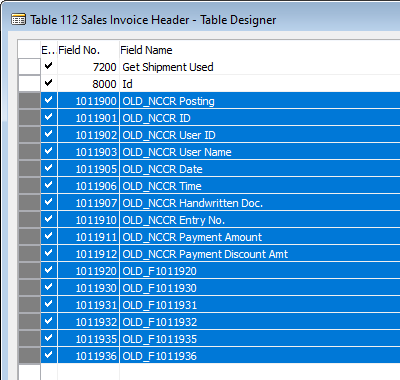Select row selector for field 1011900
The height and width of the screenshot is (380, 400).
click(29, 101)
